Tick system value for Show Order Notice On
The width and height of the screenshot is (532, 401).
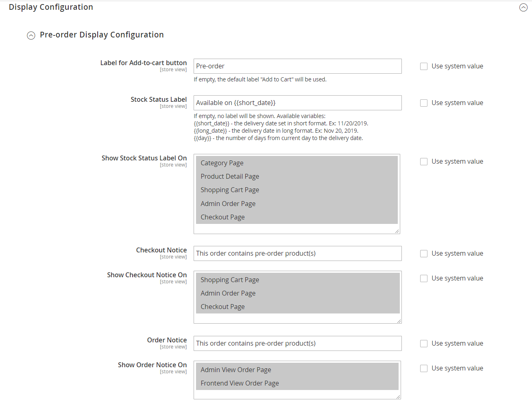coord(424,368)
